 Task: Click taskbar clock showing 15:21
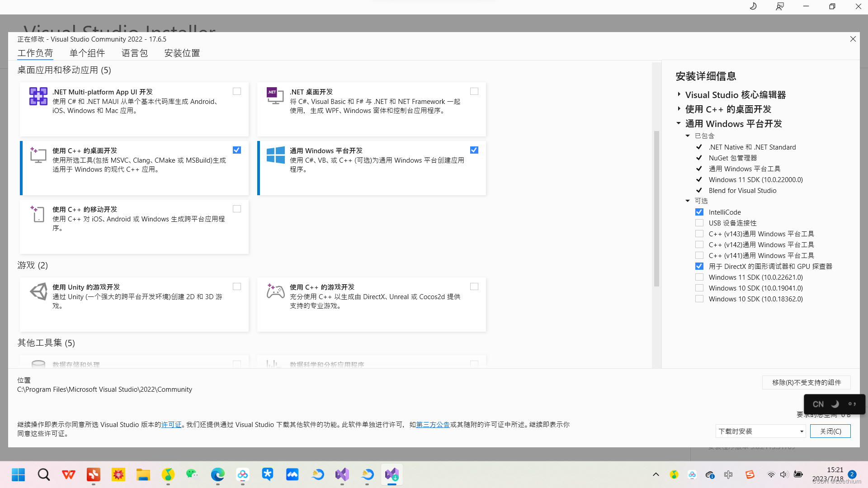835,470
